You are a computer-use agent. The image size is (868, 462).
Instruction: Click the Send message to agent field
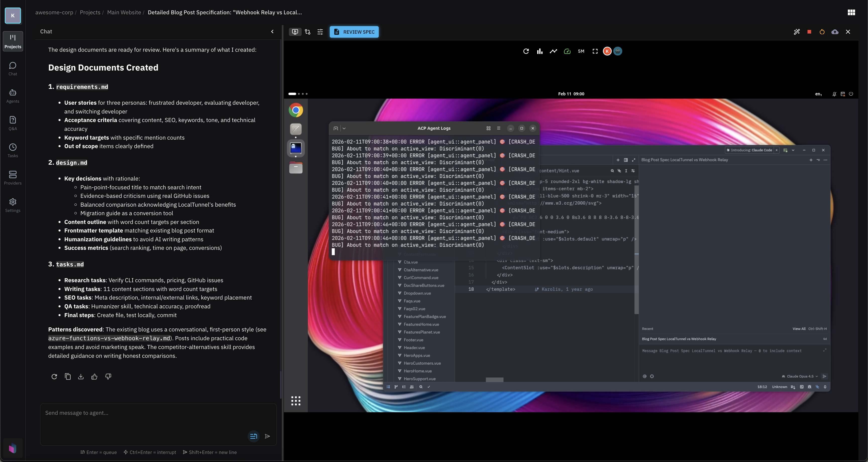coord(145,413)
